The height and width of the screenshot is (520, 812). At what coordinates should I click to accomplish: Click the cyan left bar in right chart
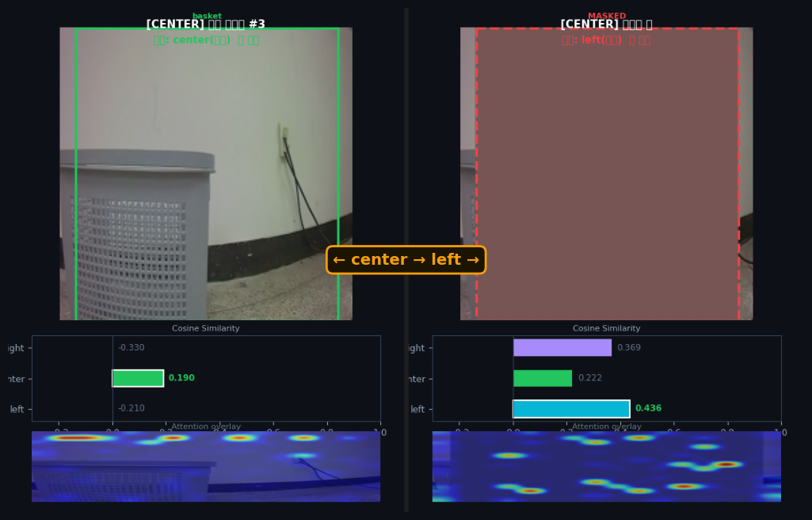[x=571, y=409]
